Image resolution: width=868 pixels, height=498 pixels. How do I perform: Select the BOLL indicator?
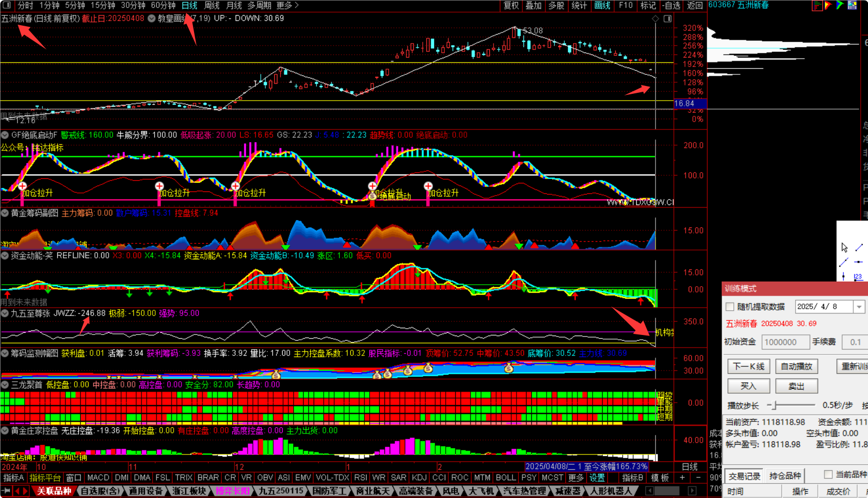click(x=506, y=478)
